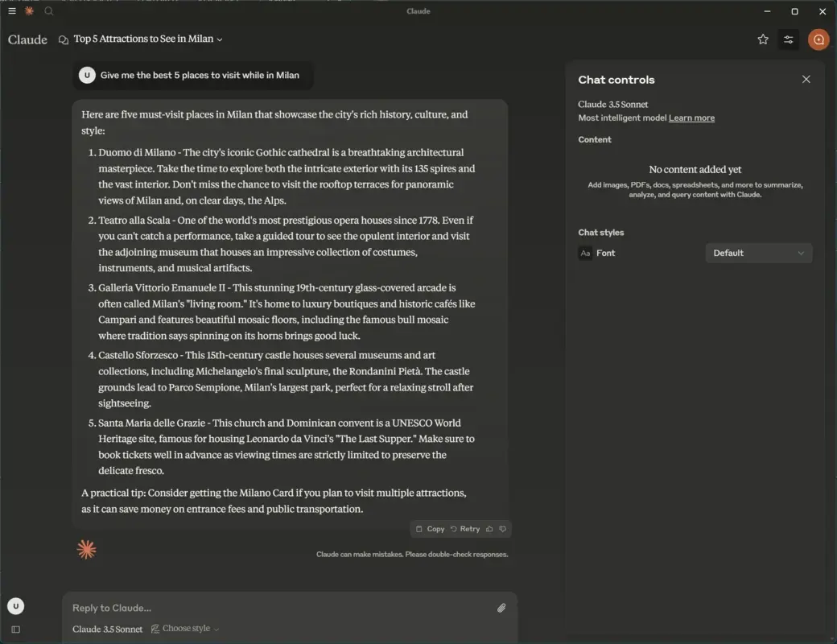Retry Claude's response
The image size is (837, 644).
[x=465, y=529]
